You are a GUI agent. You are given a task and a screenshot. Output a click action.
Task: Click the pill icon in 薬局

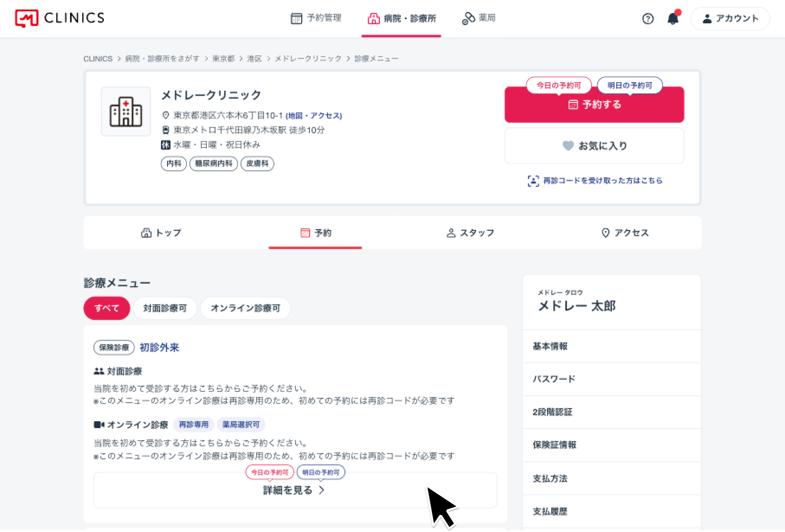pos(469,18)
